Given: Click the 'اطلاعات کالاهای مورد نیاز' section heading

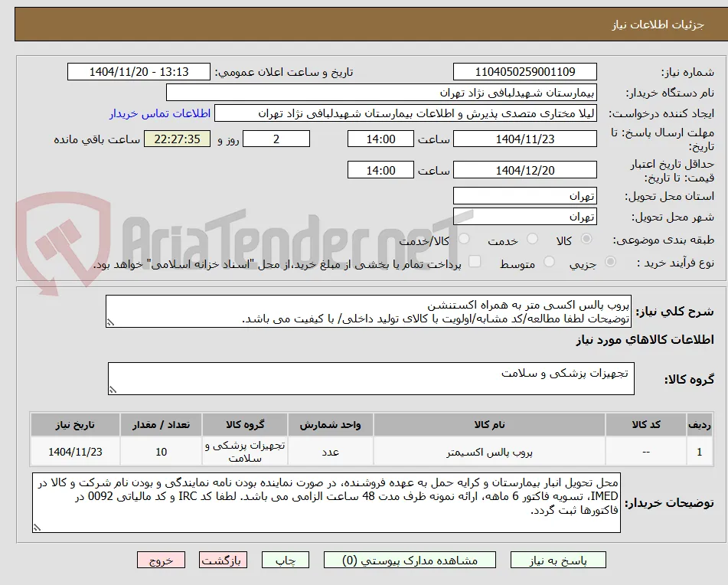Looking at the screenshot, I should point(645,340).
